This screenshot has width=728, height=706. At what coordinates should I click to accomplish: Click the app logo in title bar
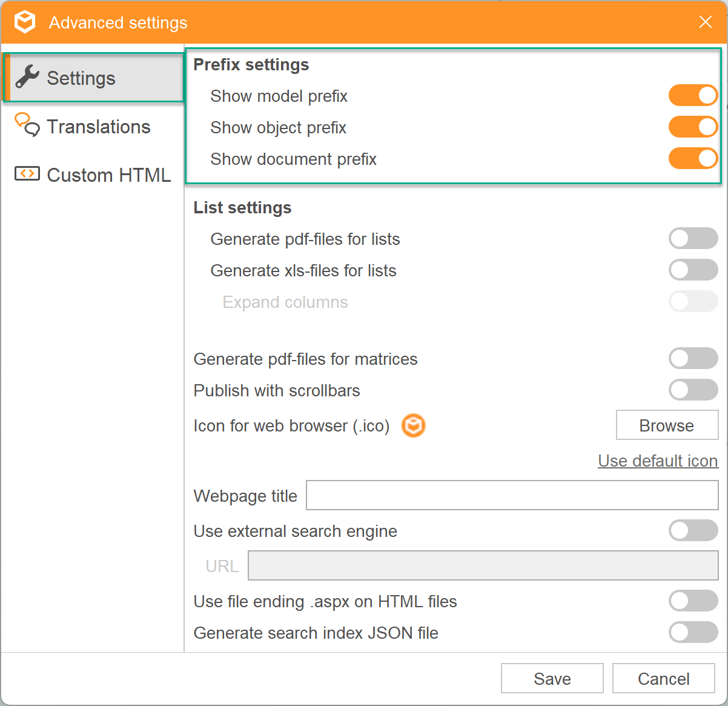point(25,22)
